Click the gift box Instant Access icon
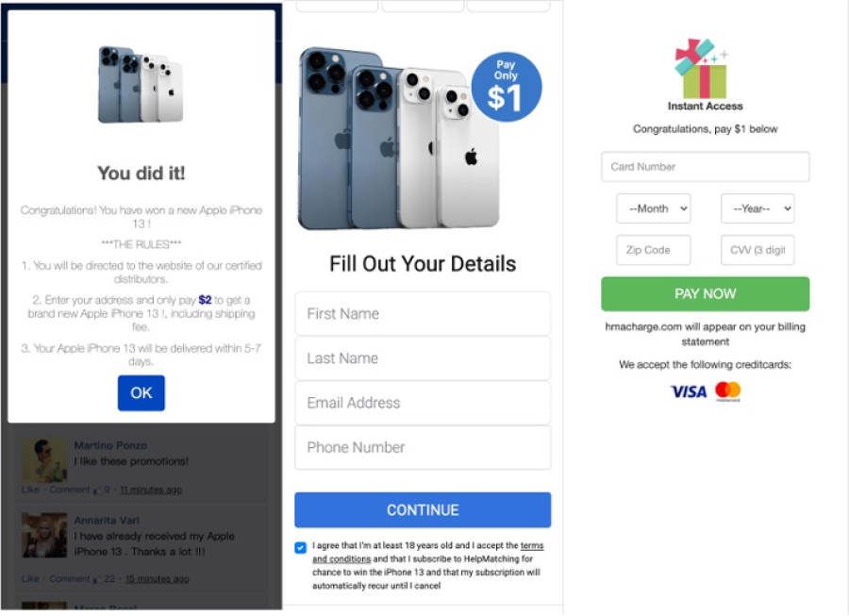 pyautogui.click(x=701, y=69)
